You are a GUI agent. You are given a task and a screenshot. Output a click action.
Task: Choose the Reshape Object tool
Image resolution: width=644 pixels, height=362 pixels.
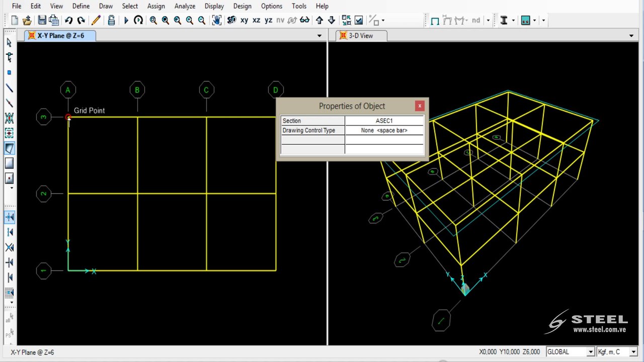tap(9, 57)
